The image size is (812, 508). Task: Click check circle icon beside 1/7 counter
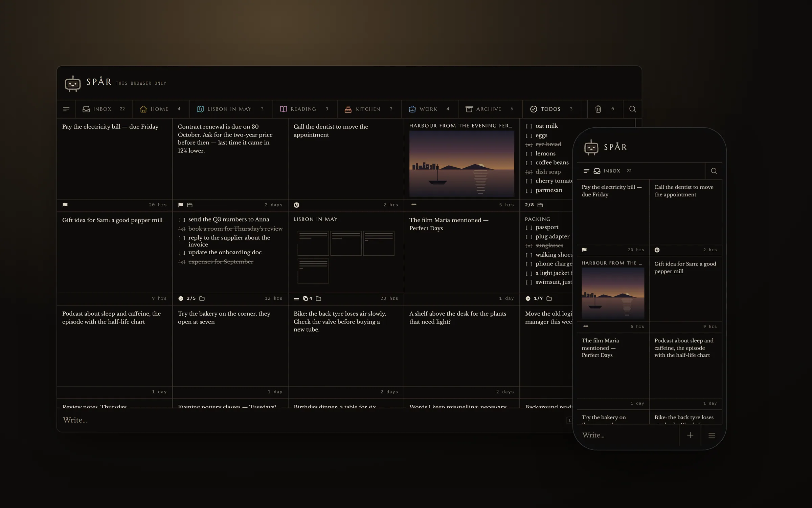point(528,298)
